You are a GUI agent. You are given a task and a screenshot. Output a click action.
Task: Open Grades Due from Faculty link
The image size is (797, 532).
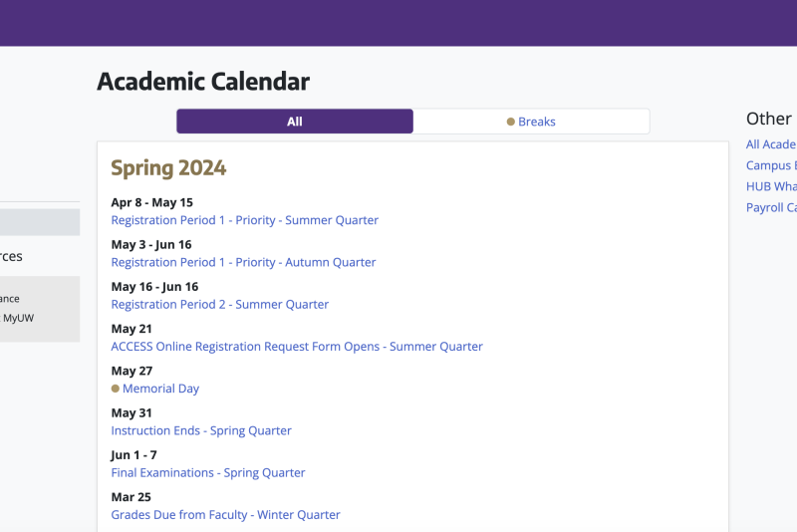(x=226, y=515)
